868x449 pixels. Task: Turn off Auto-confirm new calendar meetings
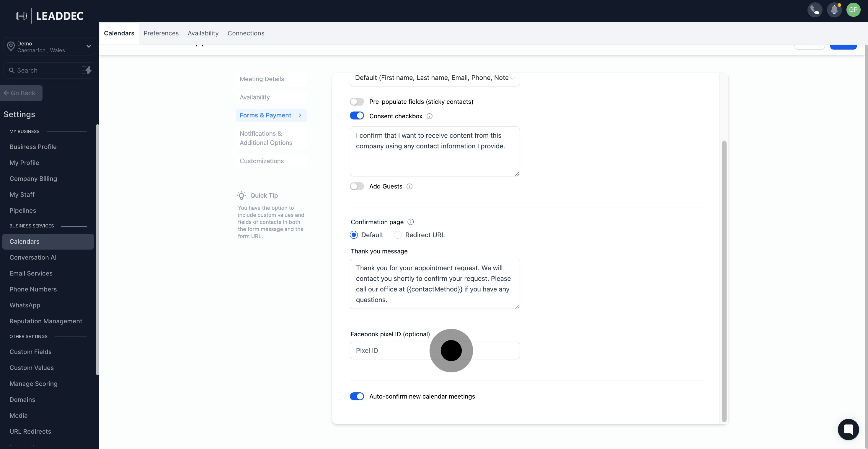point(357,396)
